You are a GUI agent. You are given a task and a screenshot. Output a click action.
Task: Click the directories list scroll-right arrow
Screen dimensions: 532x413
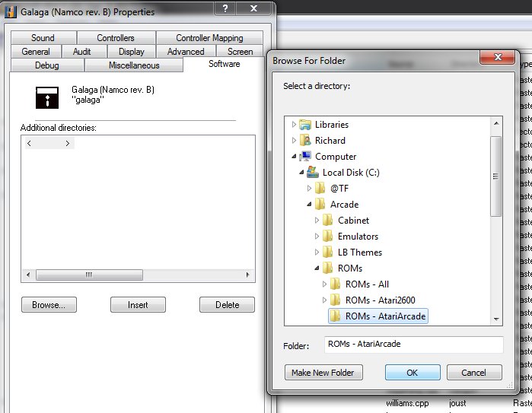coord(247,275)
